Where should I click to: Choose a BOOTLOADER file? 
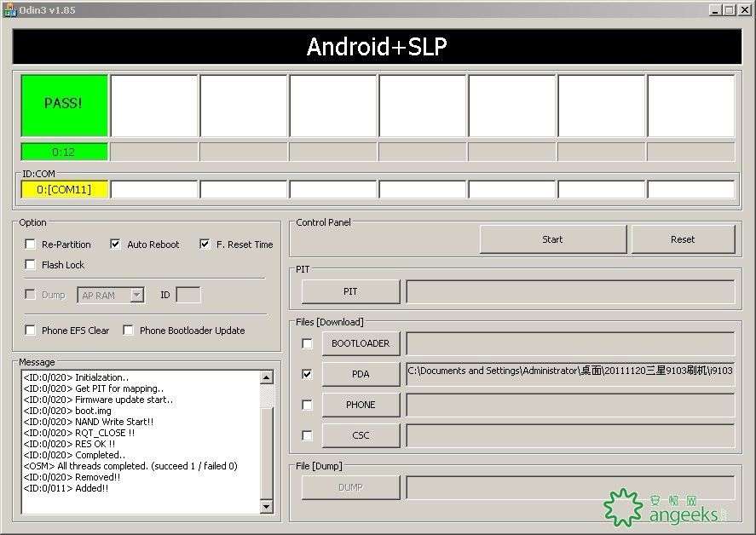tap(361, 343)
